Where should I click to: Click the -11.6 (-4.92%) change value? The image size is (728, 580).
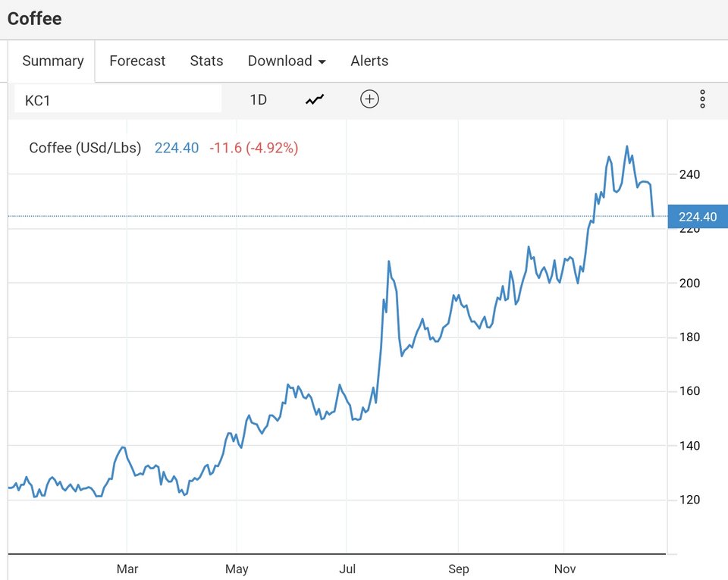(254, 148)
